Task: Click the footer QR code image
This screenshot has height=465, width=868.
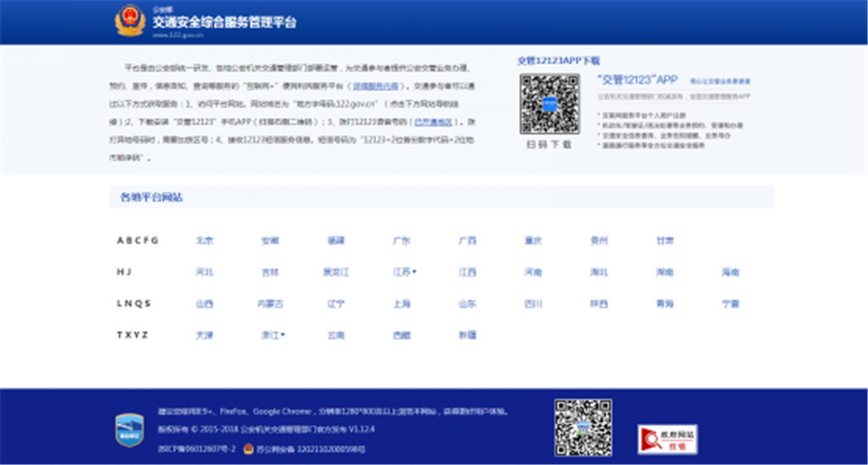Action: pyautogui.click(x=583, y=429)
